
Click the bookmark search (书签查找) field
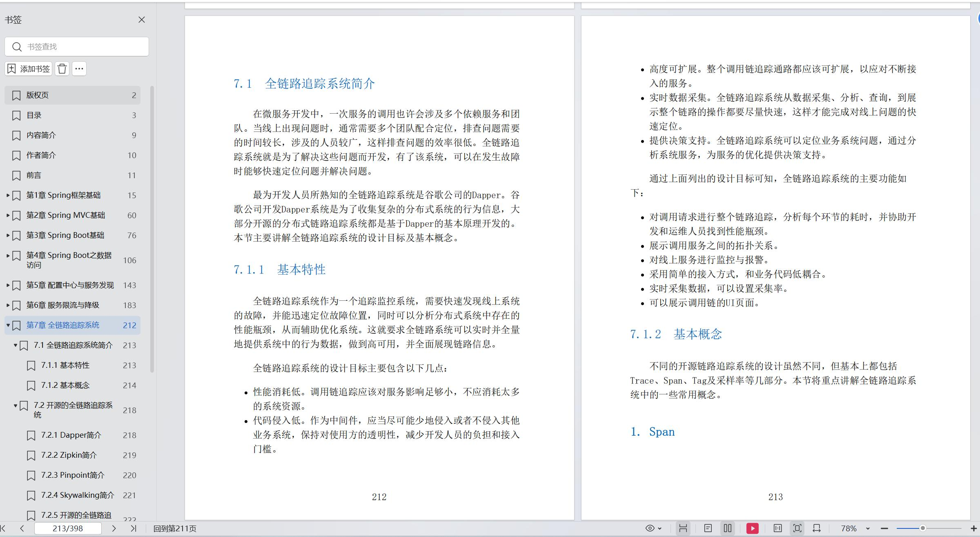82,47
